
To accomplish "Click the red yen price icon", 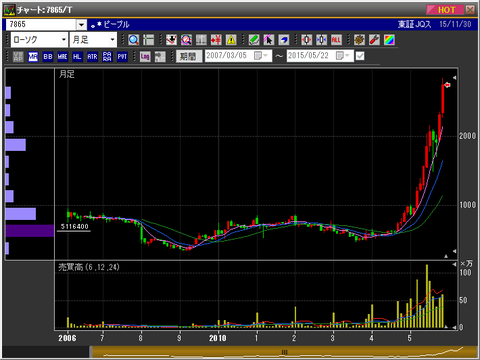I will pos(216,40).
